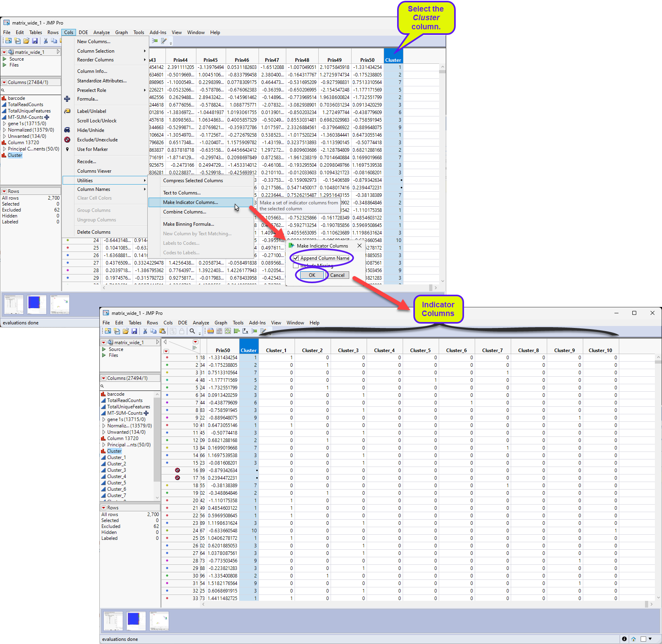This screenshot has height=644, width=662.
Task: Click the Search magnifier icon in lower toolbar
Action: 192,331
